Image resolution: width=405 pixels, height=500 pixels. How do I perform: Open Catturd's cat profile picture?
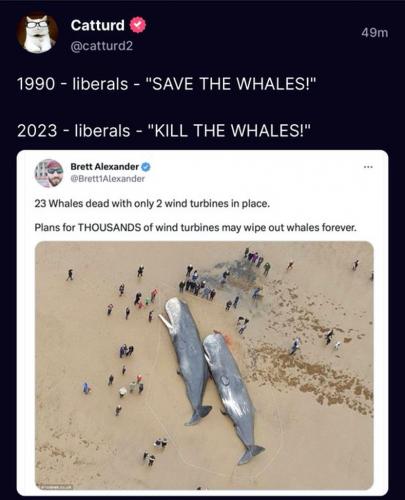click(x=38, y=33)
